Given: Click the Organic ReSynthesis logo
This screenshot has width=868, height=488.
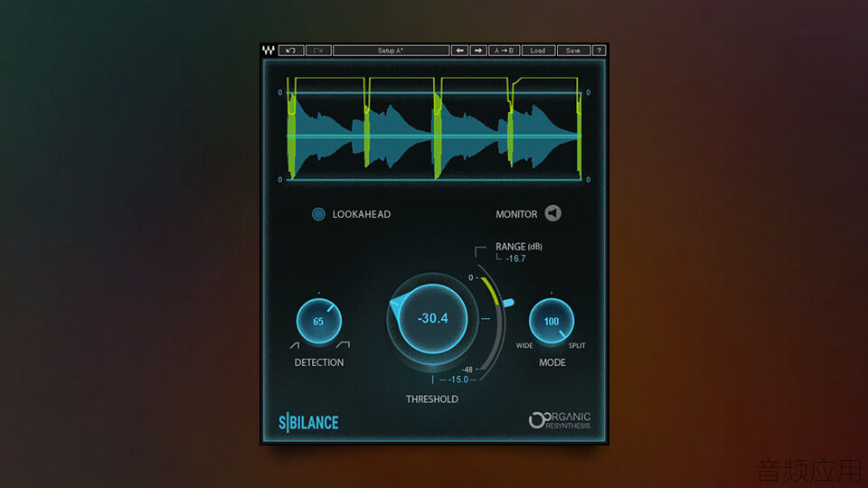Looking at the screenshot, I should click(560, 420).
